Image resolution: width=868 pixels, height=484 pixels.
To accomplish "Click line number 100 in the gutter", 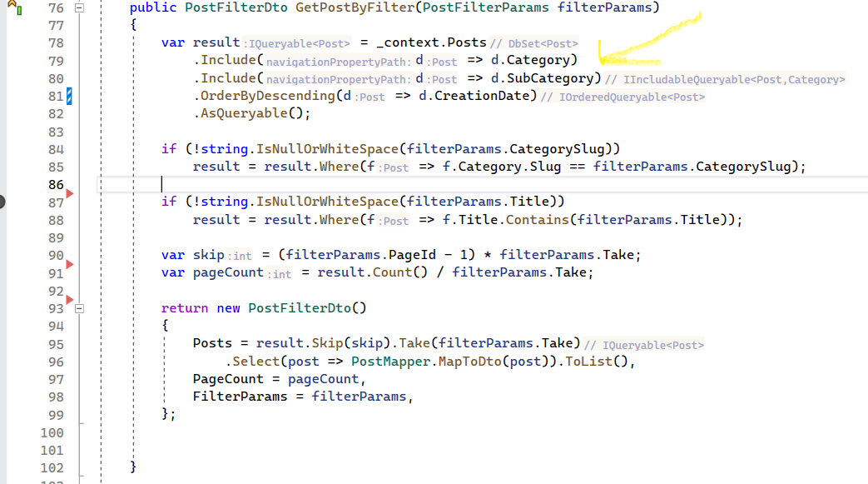I will pos(52,432).
